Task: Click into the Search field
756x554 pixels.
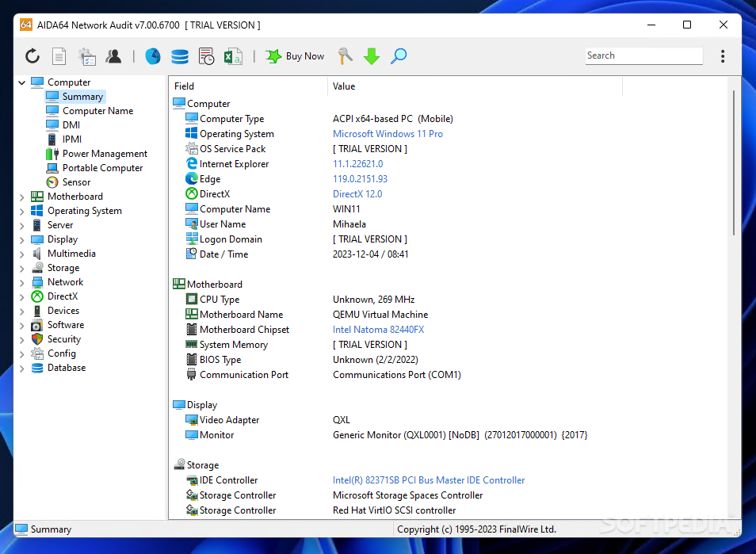Action: (643, 55)
